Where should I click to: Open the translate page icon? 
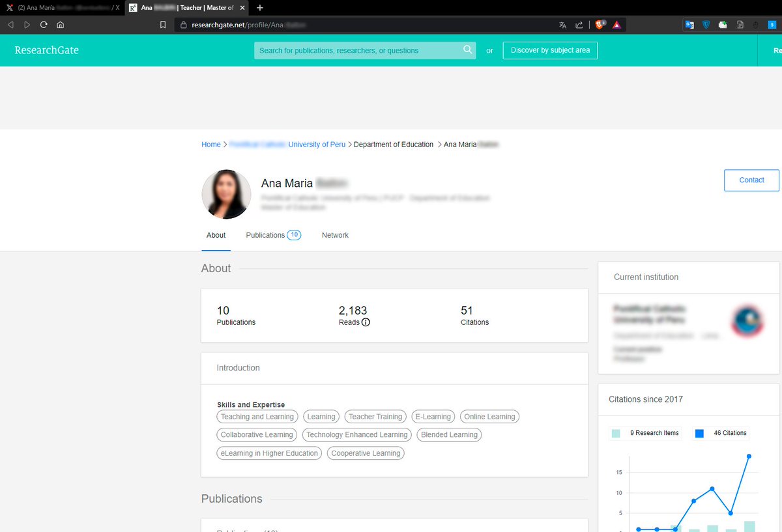click(x=563, y=25)
